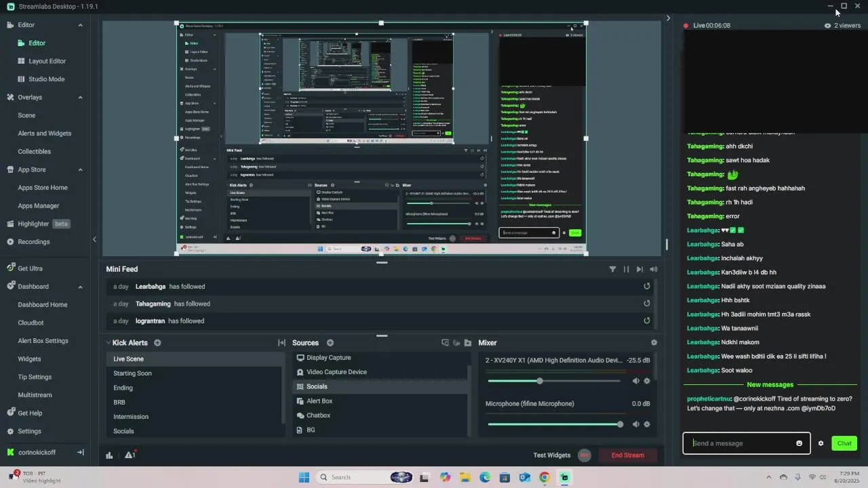868x488 pixels.
Task: Add a new source with plus icon
Action: [x=330, y=343]
